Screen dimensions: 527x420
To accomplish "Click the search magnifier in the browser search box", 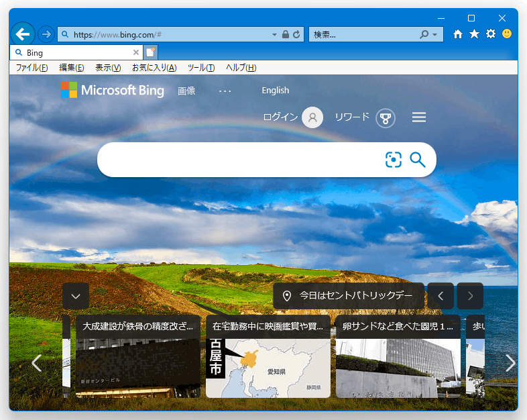I will click(x=424, y=34).
